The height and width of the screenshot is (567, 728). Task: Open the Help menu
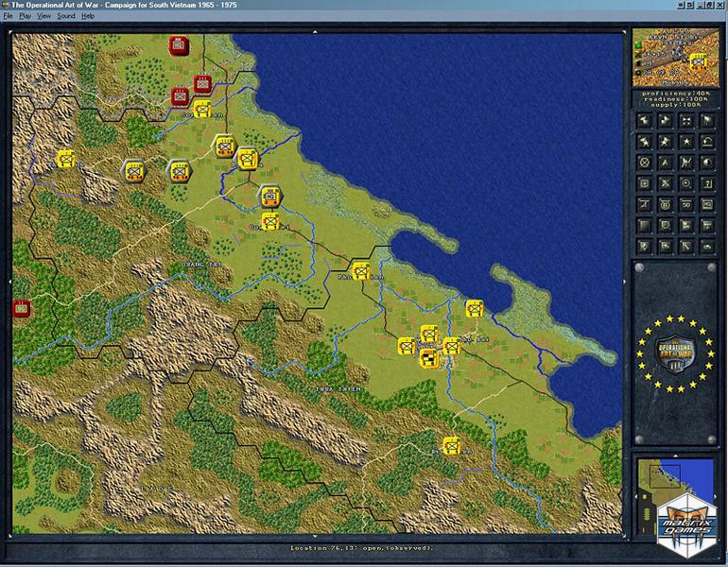click(x=88, y=16)
